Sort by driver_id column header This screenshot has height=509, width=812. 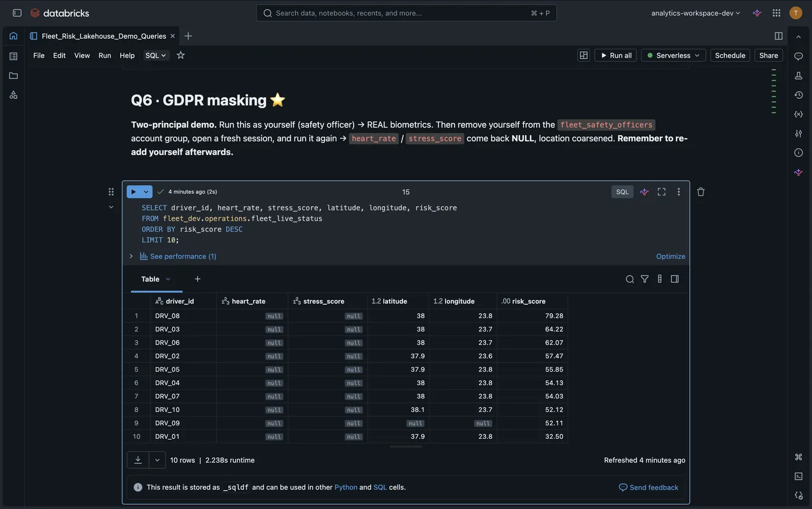(183, 301)
